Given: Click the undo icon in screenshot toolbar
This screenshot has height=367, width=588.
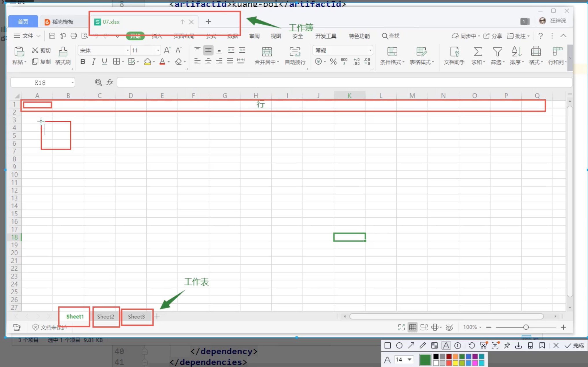Looking at the screenshot, I should click(471, 345).
